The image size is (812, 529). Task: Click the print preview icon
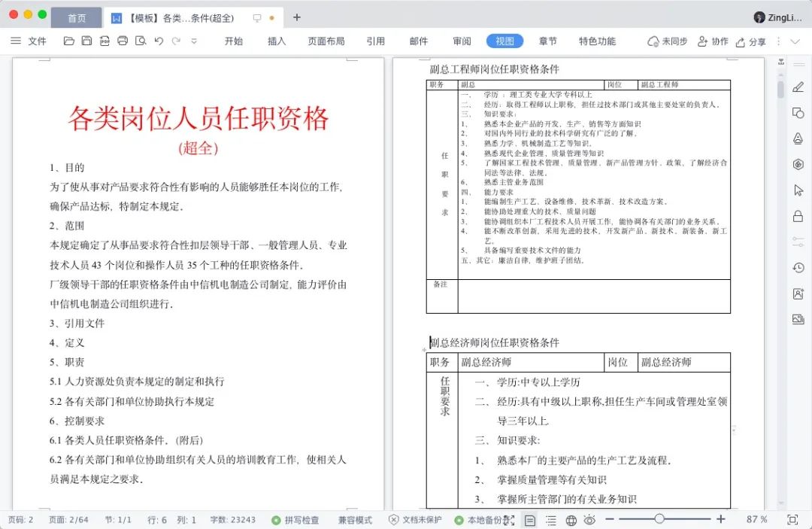coord(141,41)
